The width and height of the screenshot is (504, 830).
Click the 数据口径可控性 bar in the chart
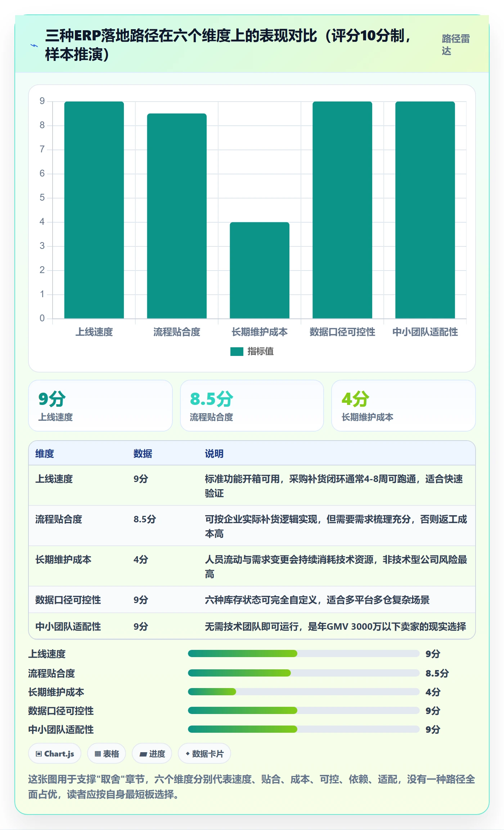342,210
